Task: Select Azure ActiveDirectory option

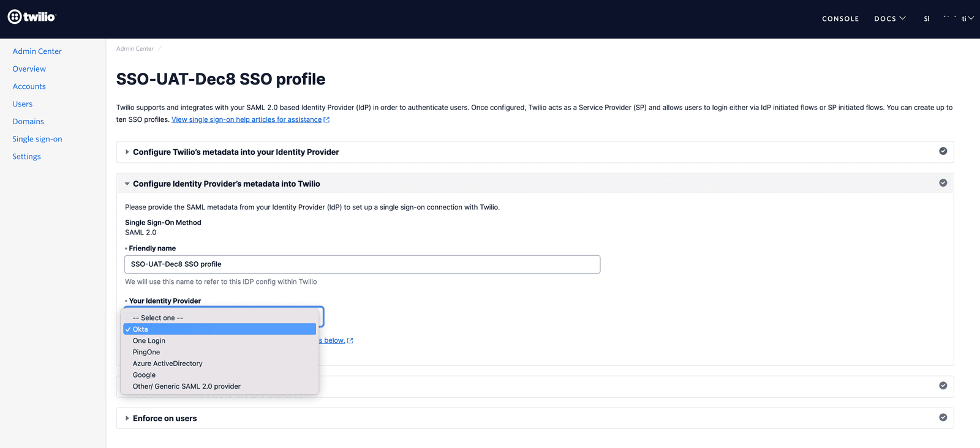Action: pos(167,364)
